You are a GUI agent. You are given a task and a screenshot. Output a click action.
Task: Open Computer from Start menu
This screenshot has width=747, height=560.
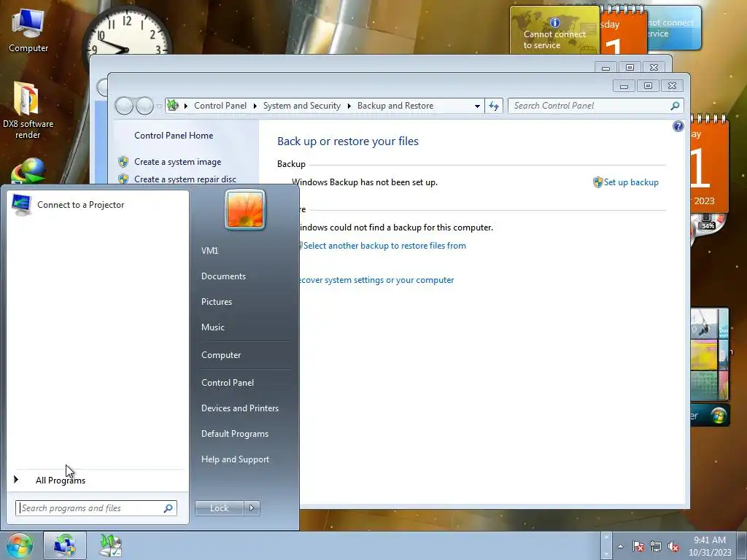pos(221,355)
